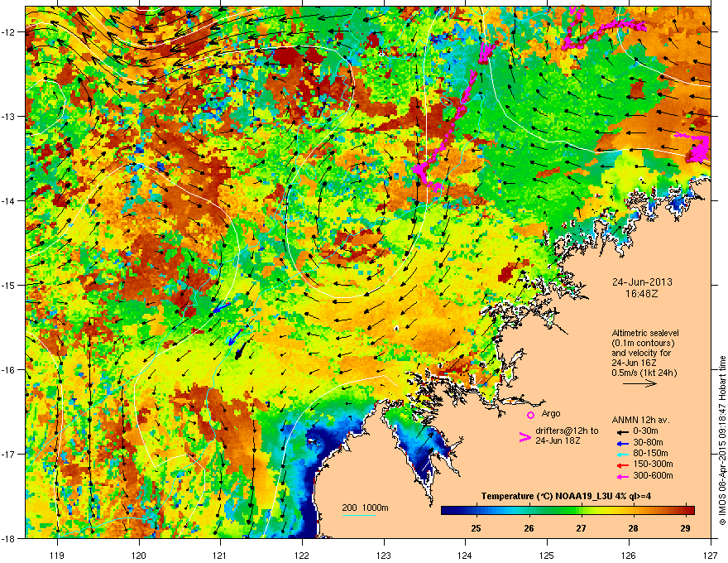Click the longitude axis label 123
This screenshot has width=728, height=563.
pos(384,555)
